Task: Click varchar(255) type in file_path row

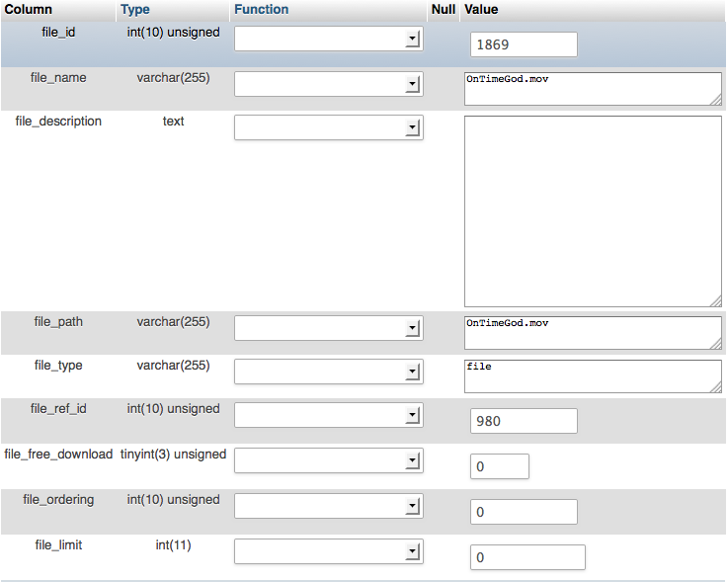Action: pos(173,322)
